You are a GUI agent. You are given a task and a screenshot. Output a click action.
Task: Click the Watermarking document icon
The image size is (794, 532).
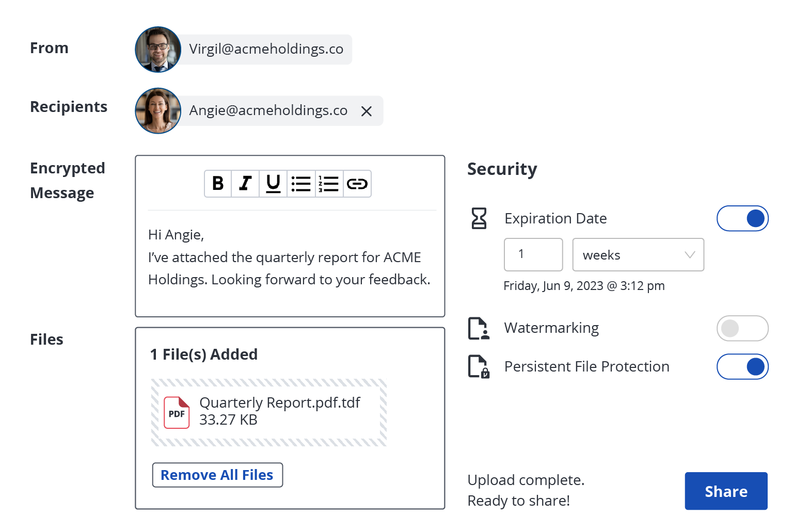pos(479,329)
